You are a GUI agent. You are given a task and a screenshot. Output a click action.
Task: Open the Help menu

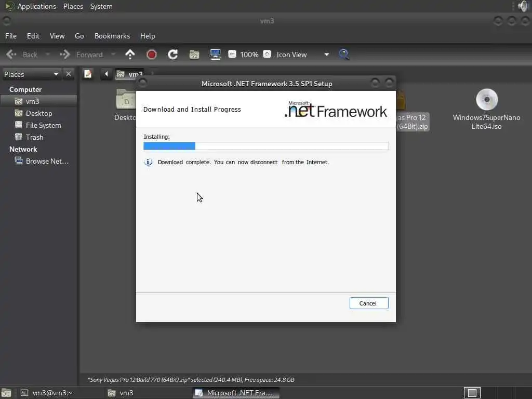(148, 36)
